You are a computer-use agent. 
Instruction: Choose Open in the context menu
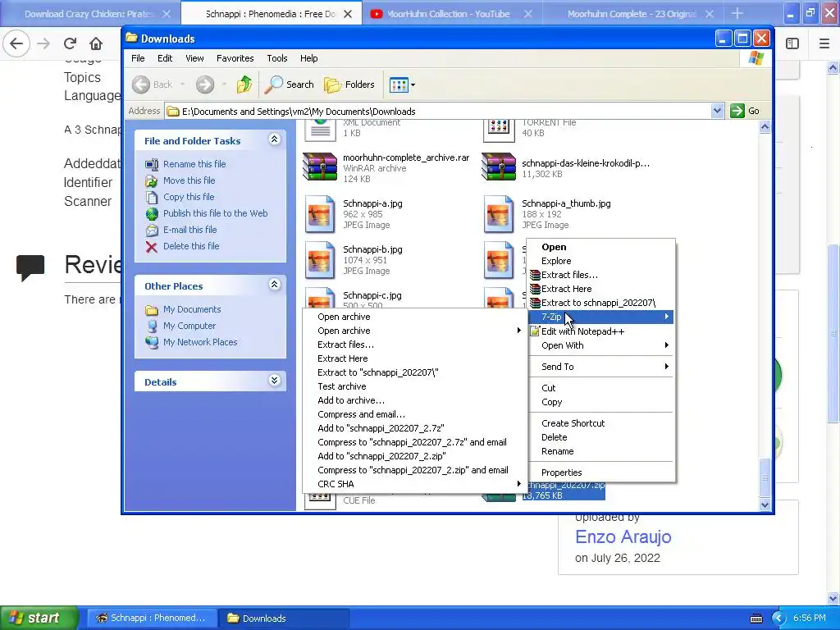point(601,247)
